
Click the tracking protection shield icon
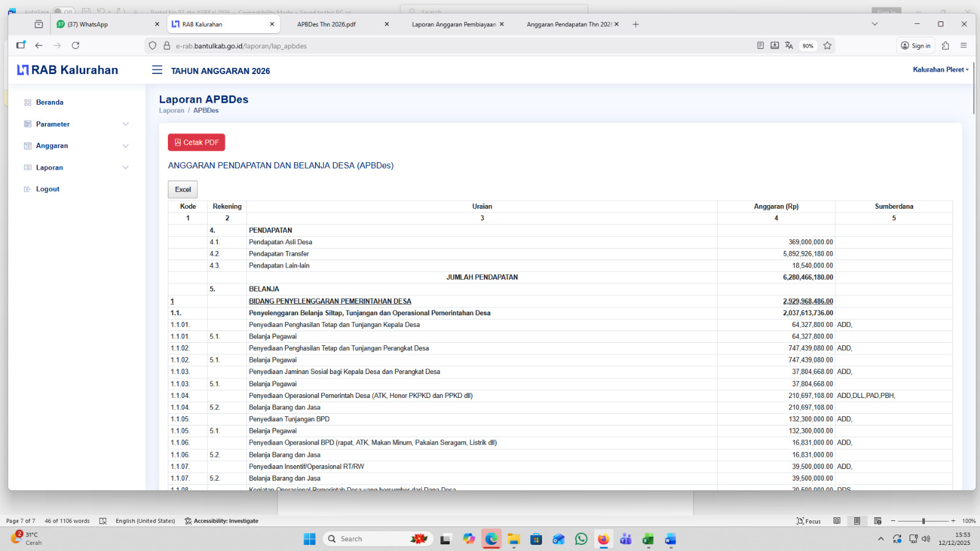153,45
